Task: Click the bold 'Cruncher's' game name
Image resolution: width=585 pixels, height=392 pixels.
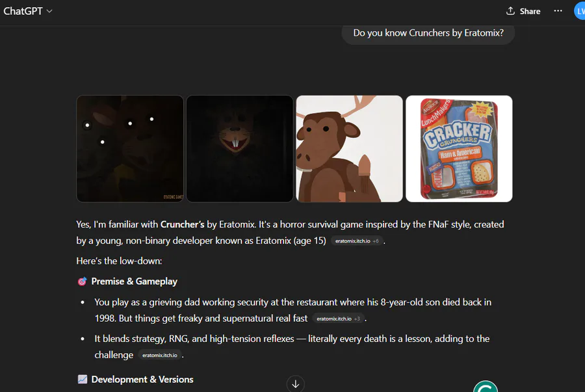Action: [x=183, y=224]
